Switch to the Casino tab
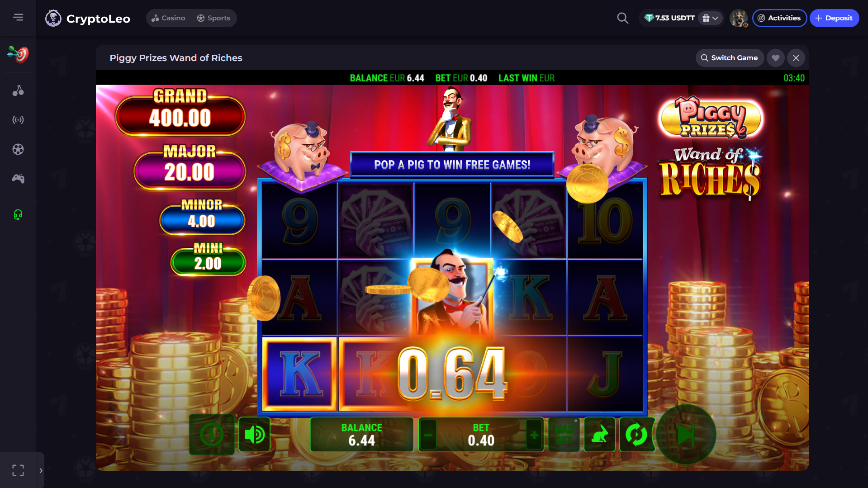The width and height of the screenshot is (868, 488). [x=168, y=18]
